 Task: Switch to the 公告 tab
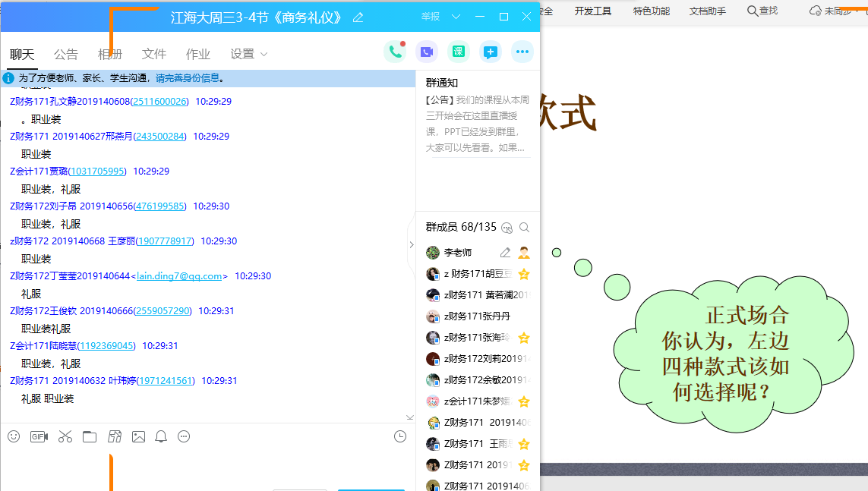tap(66, 54)
